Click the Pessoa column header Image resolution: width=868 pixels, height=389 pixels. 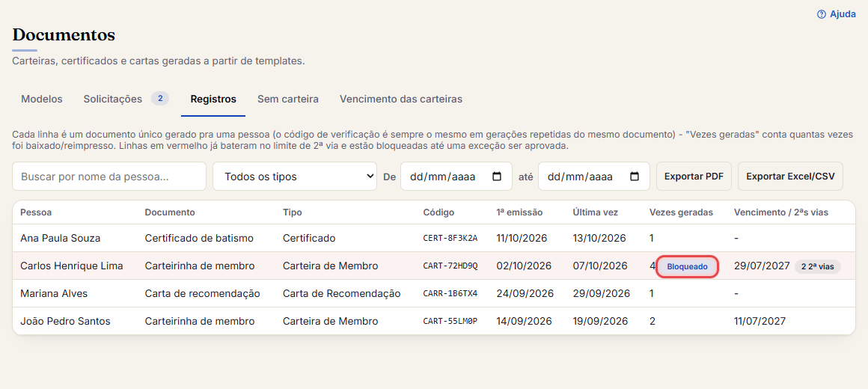tap(36, 212)
